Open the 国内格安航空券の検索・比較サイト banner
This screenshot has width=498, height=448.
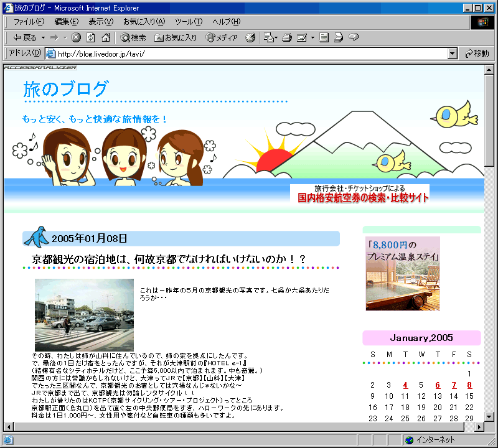pyautogui.click(x=360, y=194)
